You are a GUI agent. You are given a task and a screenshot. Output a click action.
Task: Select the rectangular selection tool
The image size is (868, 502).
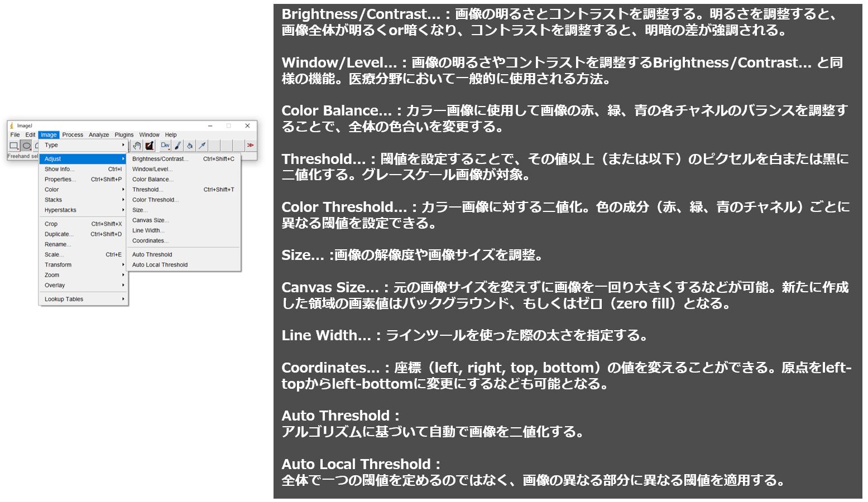point(13,146)
